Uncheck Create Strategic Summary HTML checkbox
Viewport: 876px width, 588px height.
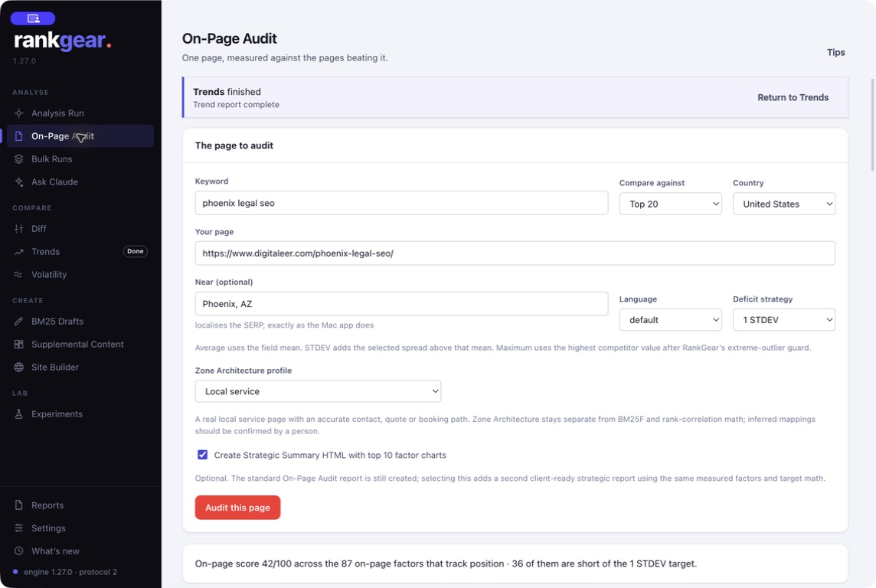202,455
